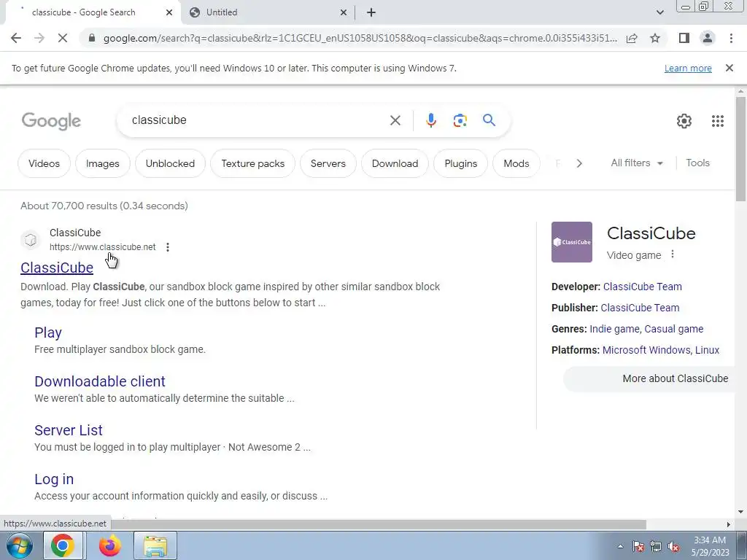Open the Play sitelink
Screen dimensions: 747x560
pyautogui.click(x=48, y=332)
